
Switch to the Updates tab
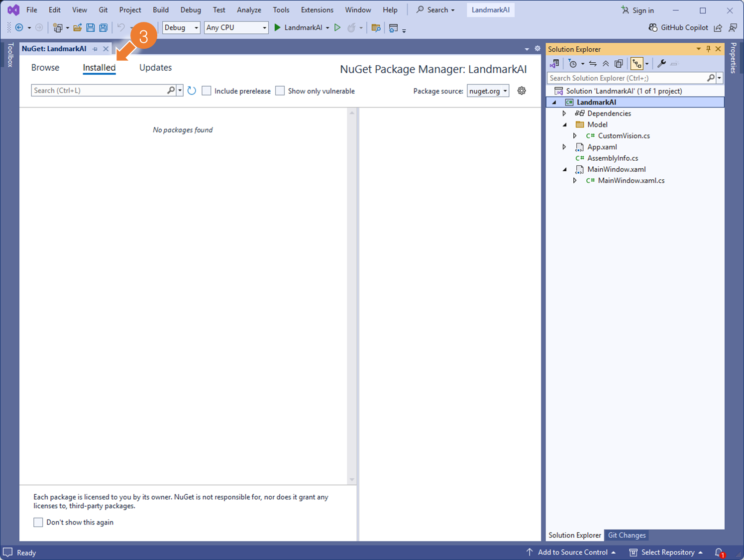click(155, 68)
